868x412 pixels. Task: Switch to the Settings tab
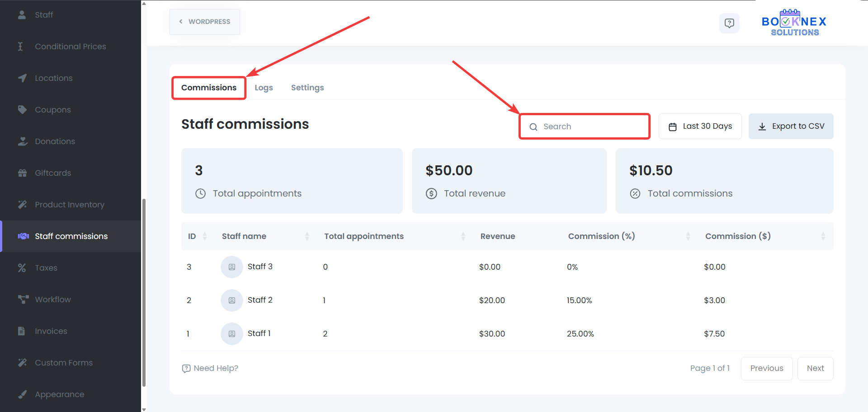point(307,88)
